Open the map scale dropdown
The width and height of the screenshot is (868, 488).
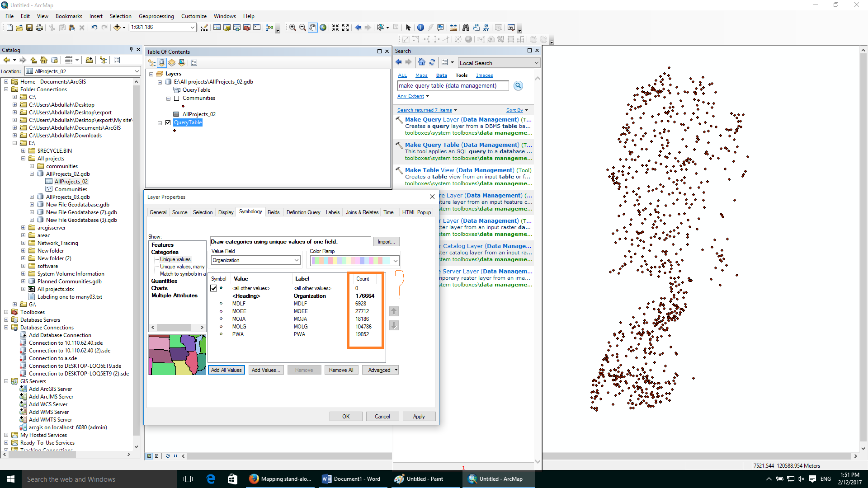click(x=193, y=28)
